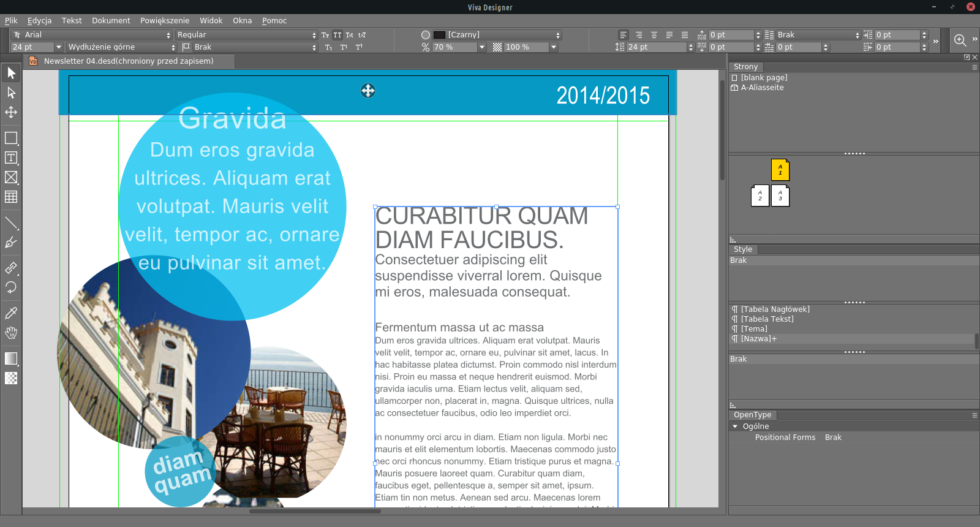Choose the move content cross-arrow tool

click(11, 113)
